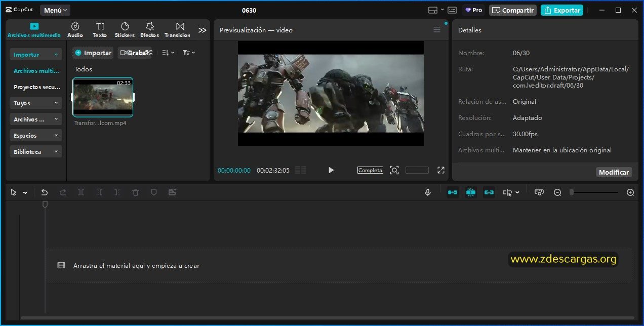Select the pointer selection tool
Viewport: 644px width, 326px height.
(x=14, y=192)
